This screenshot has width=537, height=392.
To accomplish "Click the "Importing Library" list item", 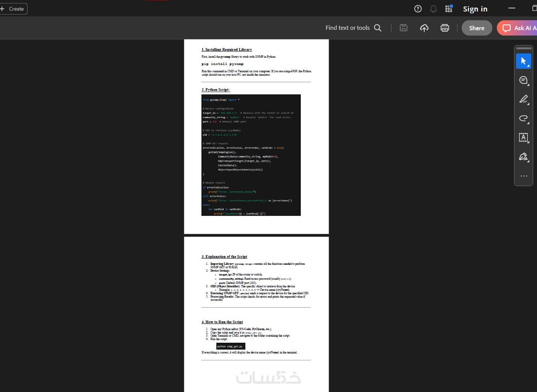I will pos(257,266).
